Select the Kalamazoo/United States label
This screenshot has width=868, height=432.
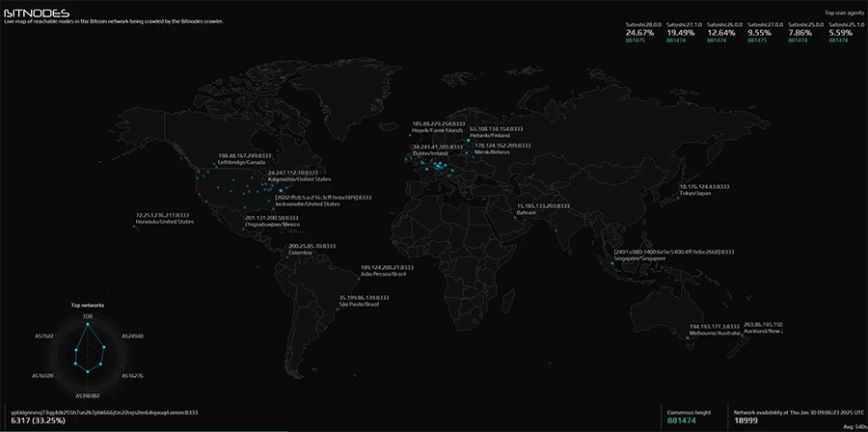(300, 179)
